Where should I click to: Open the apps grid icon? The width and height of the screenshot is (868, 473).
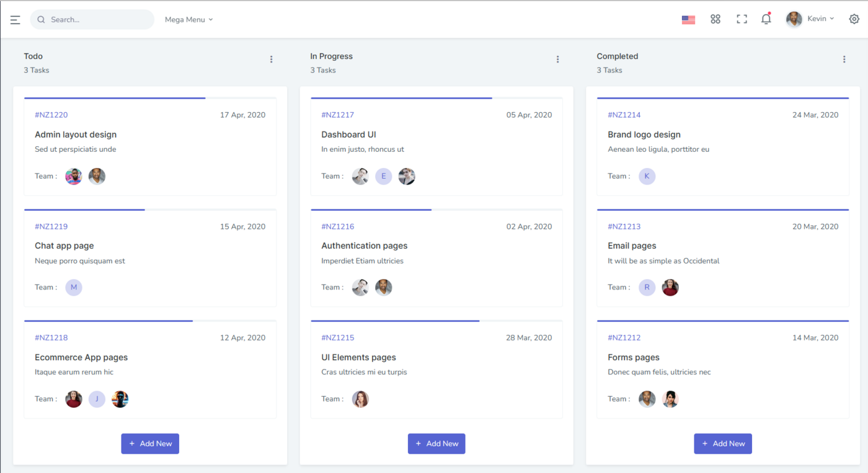(x=715, y=19)
